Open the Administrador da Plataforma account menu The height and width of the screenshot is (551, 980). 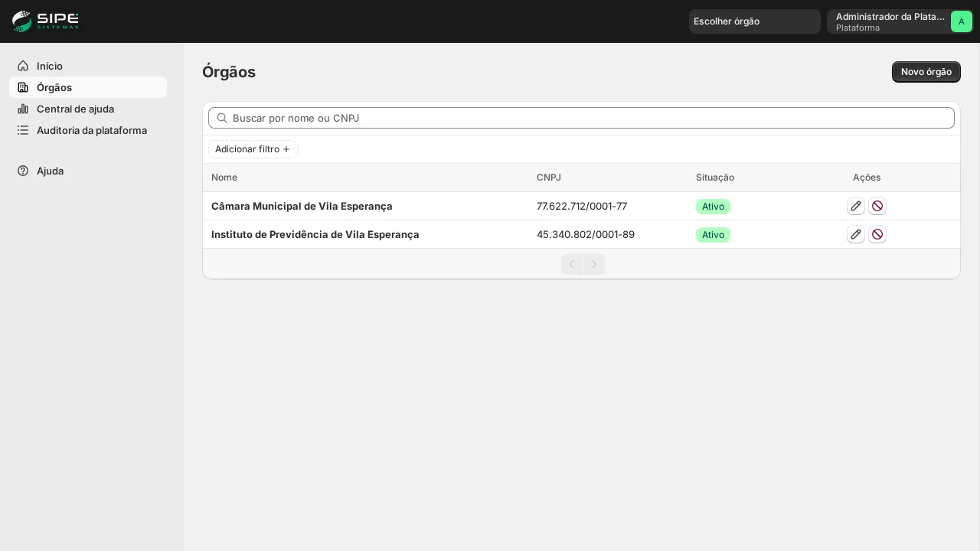(x=900, y=21)
